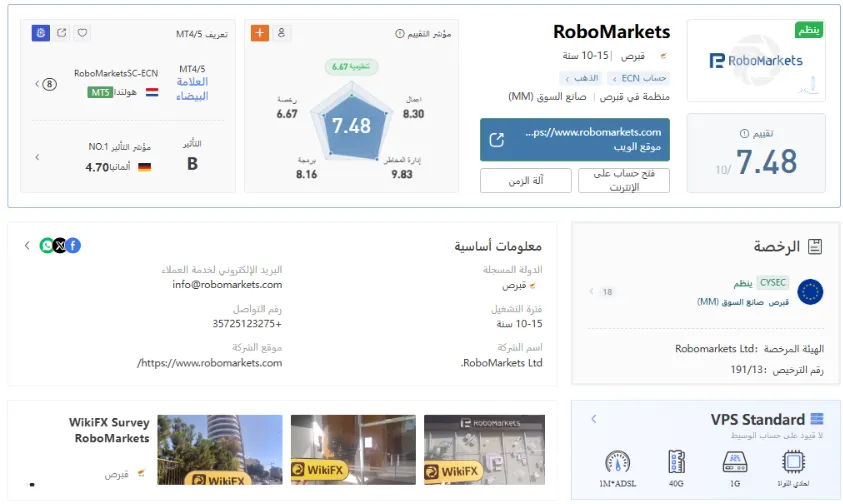This screenshot has width=843, height=504.
Task: Click the Germany flag icon
Action: (145, 167)
